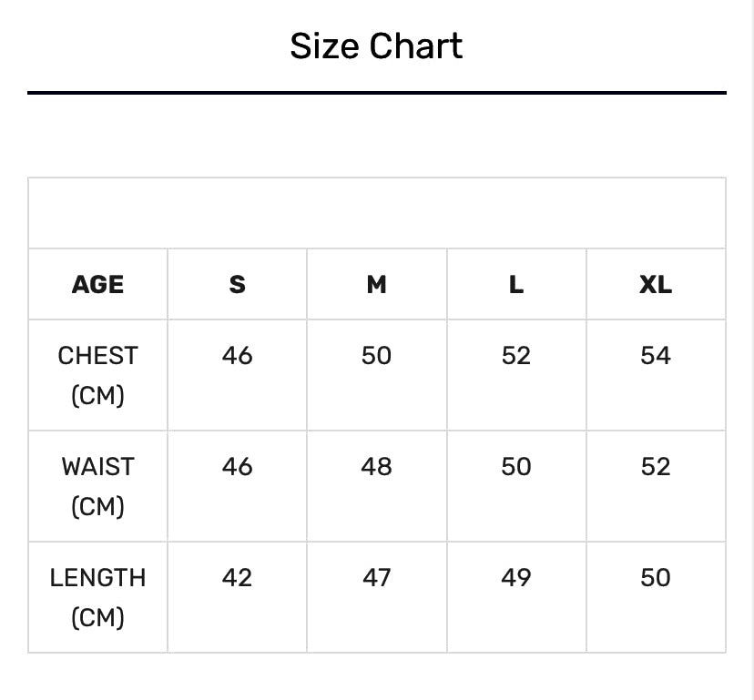Select waist value 50 under L
754x700 pixels.
pos(515,466)
